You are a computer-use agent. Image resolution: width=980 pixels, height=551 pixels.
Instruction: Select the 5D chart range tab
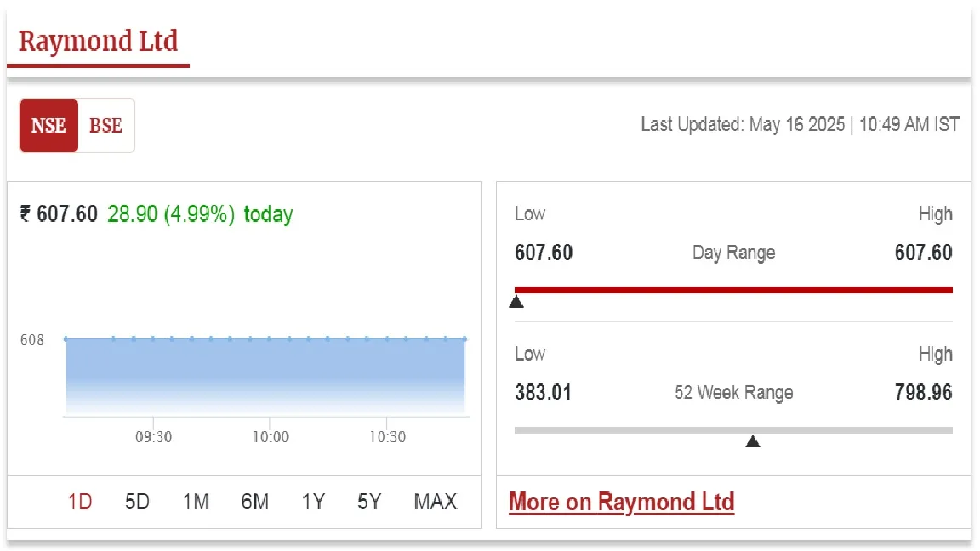pos(137,502)
